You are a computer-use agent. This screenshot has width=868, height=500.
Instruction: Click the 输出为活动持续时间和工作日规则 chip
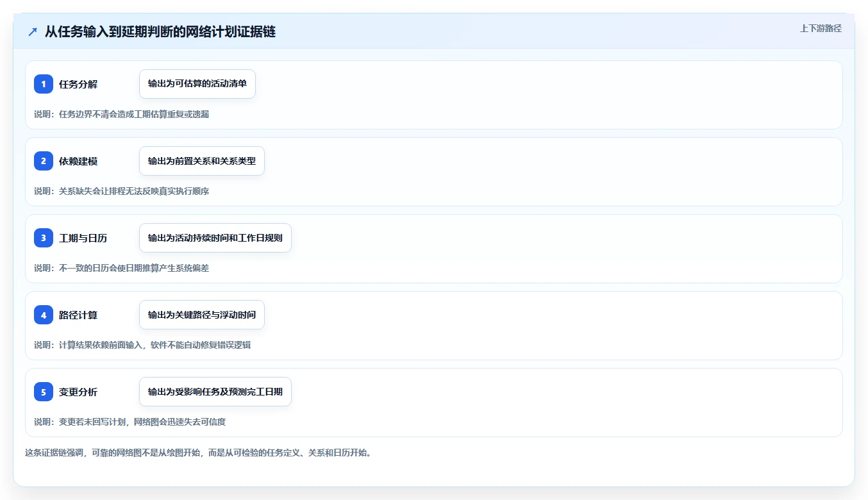pos(215,238)
